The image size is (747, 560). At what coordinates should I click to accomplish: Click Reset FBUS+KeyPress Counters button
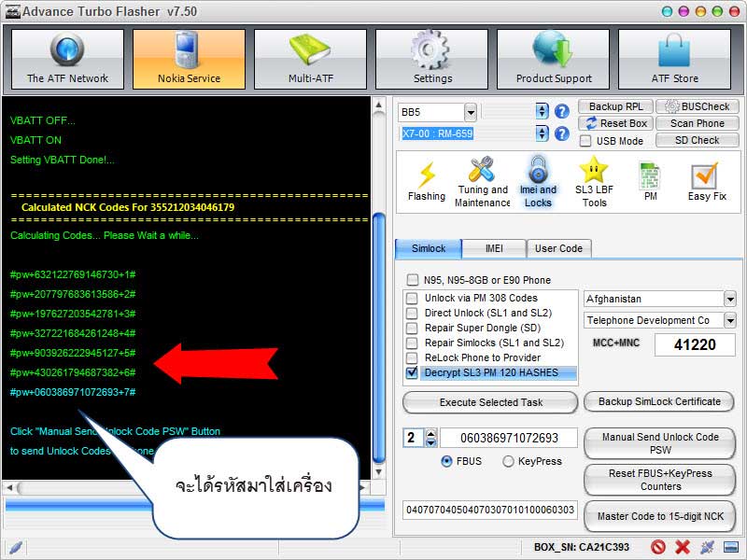point(660,480)
